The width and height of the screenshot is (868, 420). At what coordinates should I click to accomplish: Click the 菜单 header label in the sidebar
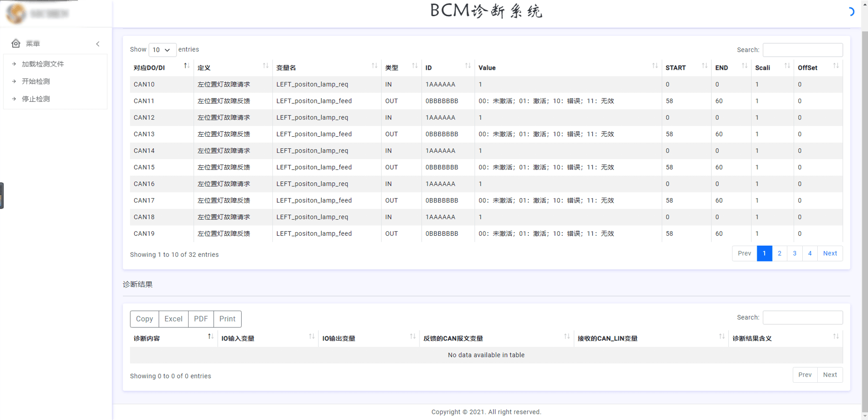[33, 44]
